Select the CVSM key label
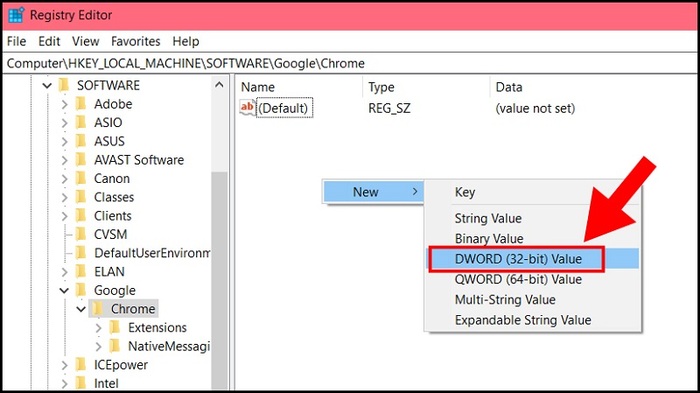 (x=111, y=234)
